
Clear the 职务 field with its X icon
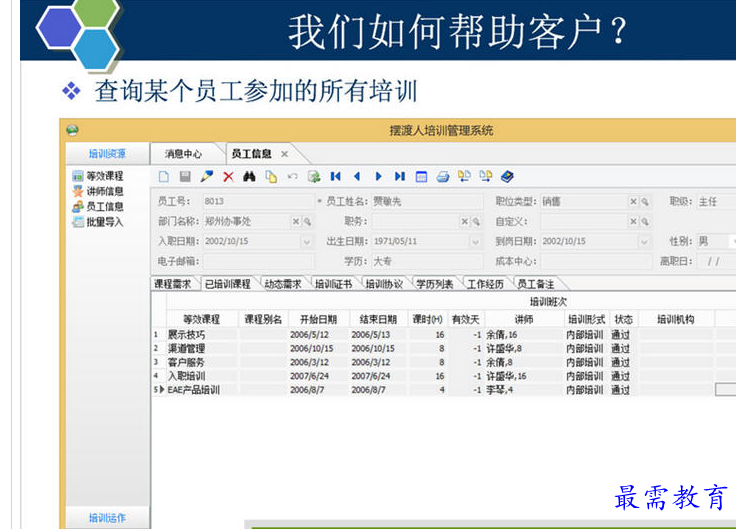point(465,221)
